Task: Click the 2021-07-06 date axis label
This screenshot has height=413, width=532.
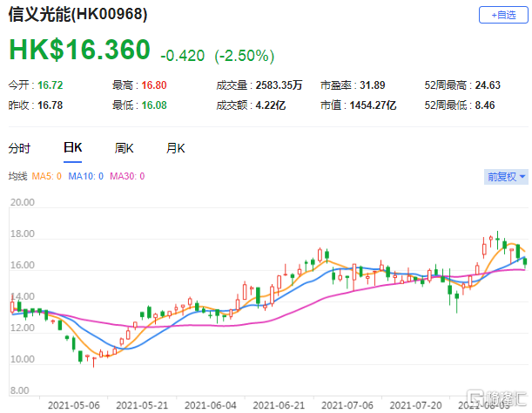Action: tap(347, 405)
